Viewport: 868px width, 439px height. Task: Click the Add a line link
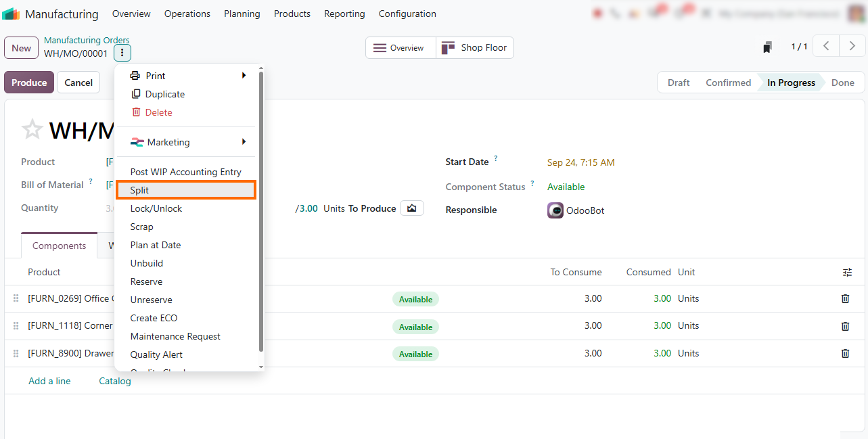coord(49,381)
